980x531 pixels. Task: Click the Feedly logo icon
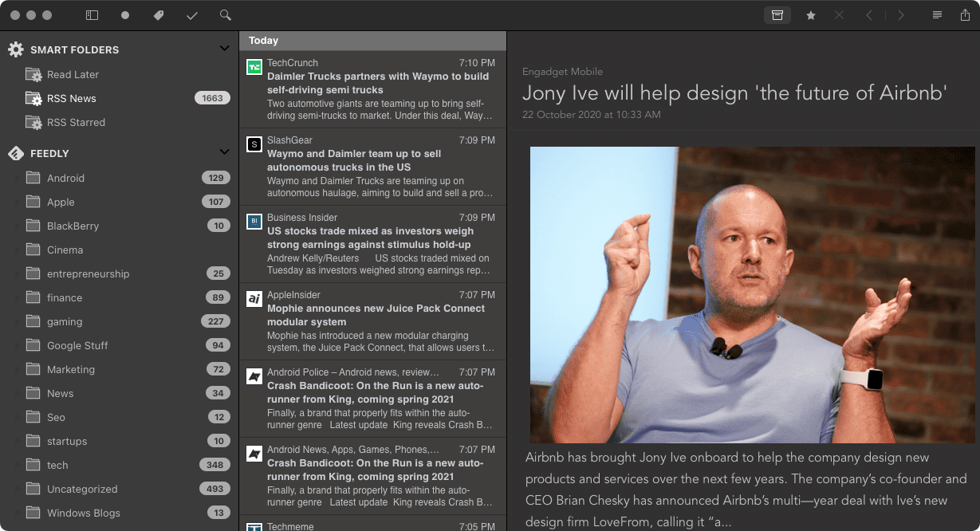pos(16,153)
